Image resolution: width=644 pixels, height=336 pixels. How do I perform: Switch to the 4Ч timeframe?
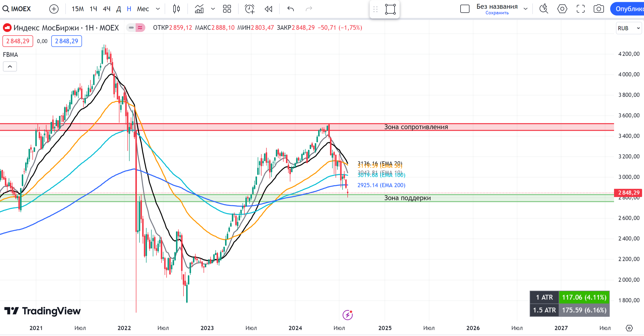tap(107, 9)
